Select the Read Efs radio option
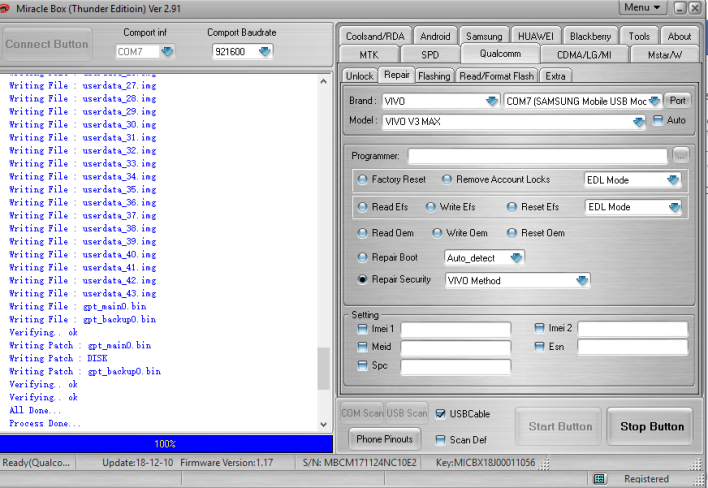The width and height of the screenshot is (708, 488). point(362,207)
